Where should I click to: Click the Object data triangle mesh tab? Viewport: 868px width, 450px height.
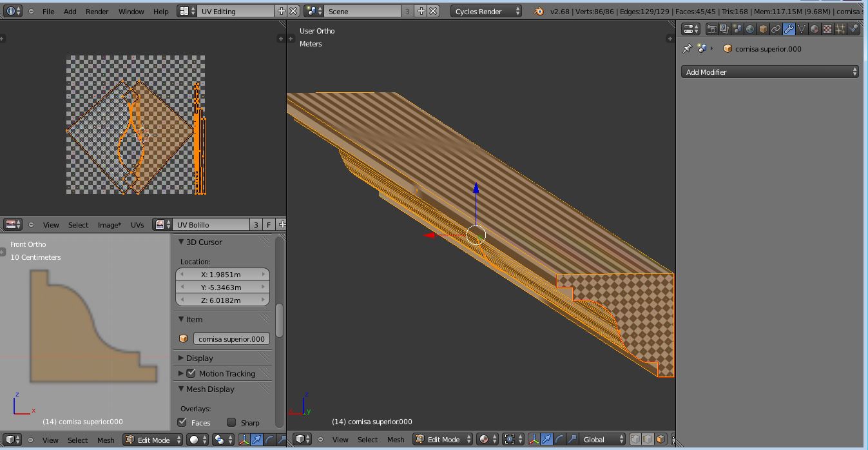point(802,29)
